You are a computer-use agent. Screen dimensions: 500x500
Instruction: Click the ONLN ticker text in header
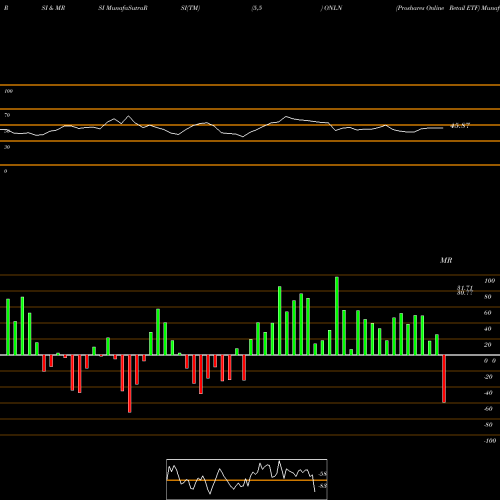332,8
